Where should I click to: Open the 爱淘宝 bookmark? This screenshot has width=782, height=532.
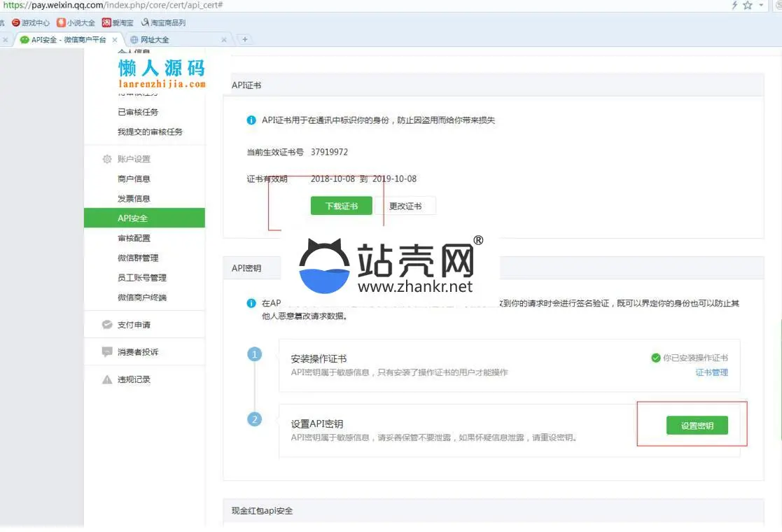tap(118, 22)
